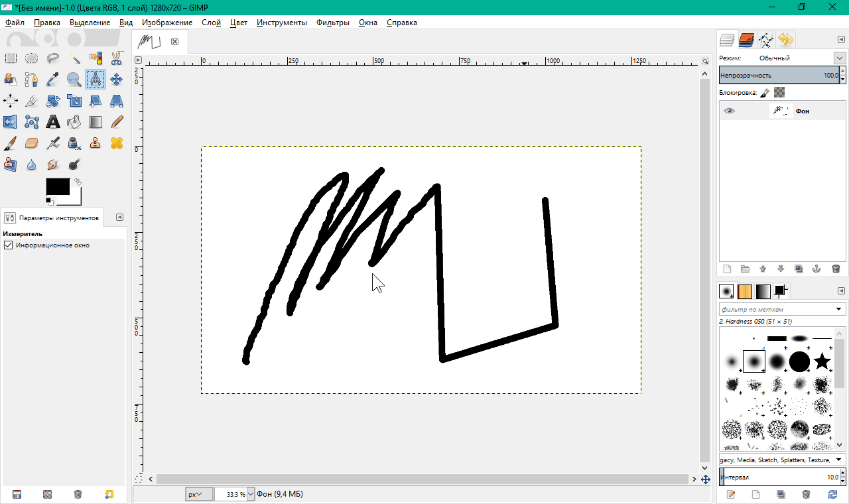The width and height of the screenshot is (849, 504).
Task: Switch to the Undo History tab
Action: 785,40
